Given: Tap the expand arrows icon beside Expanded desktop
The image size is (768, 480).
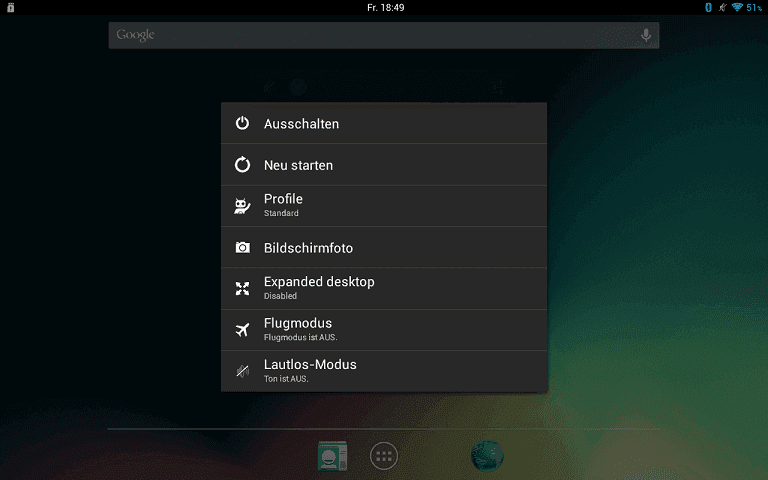Looking at the screenshot, I should click(x=242, y=288).
